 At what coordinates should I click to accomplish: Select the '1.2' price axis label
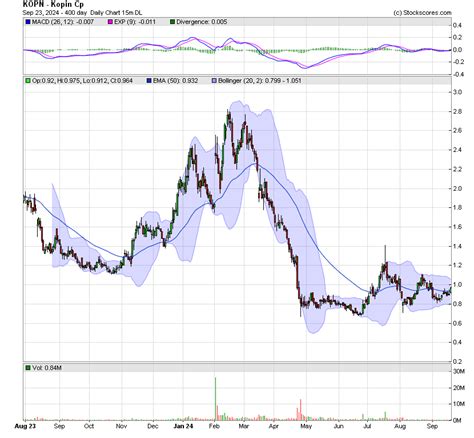tap(458, 266)
